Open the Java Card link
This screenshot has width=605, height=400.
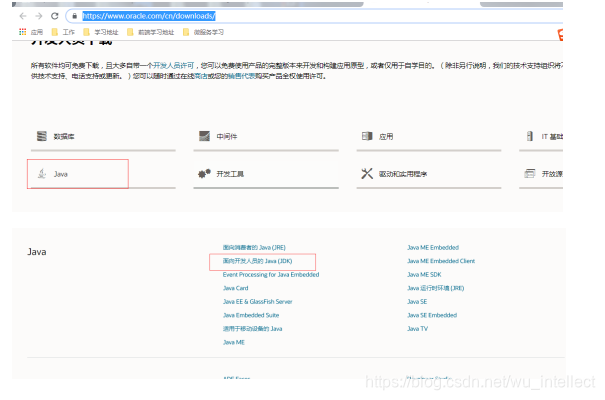235,288
